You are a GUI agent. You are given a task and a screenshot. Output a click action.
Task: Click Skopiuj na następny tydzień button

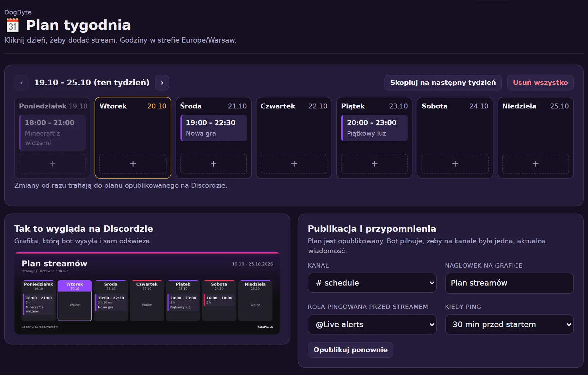[443, 83]
